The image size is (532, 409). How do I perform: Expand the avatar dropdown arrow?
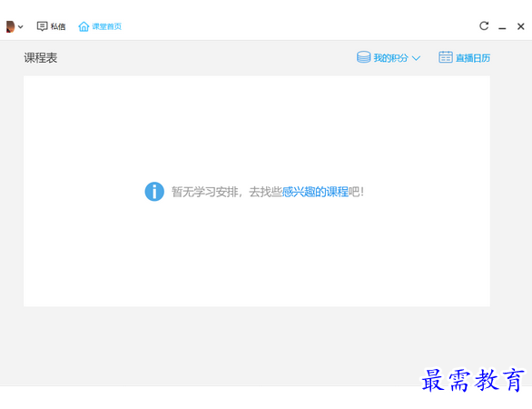[20, 27]
